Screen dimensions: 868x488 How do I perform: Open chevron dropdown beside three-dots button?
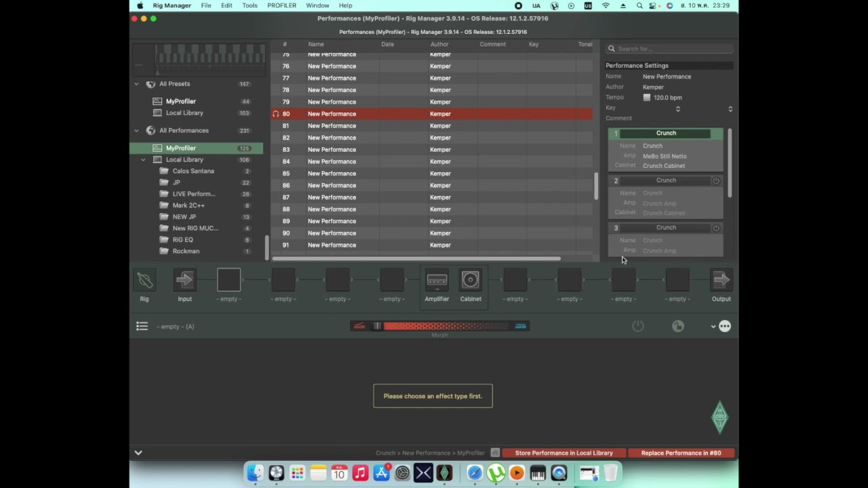pyautogui.click(x=713, y=327)
